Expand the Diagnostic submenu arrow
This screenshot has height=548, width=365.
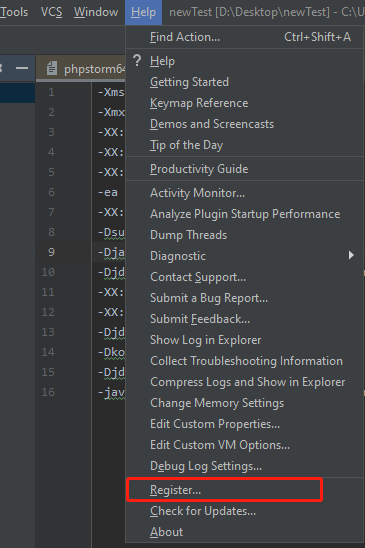(351, 255)
